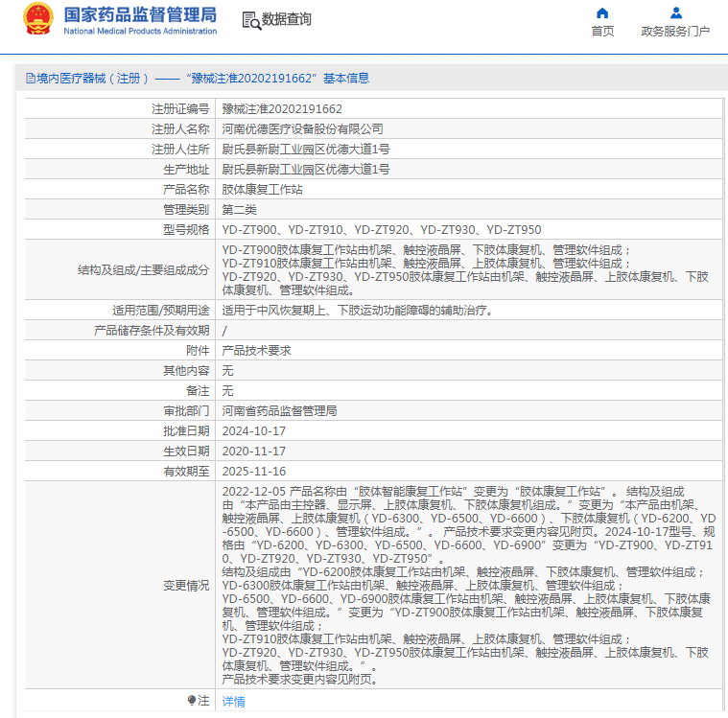
Task: Click the 适用范围/预期用途 label
Action: click(x=160, y=310)
